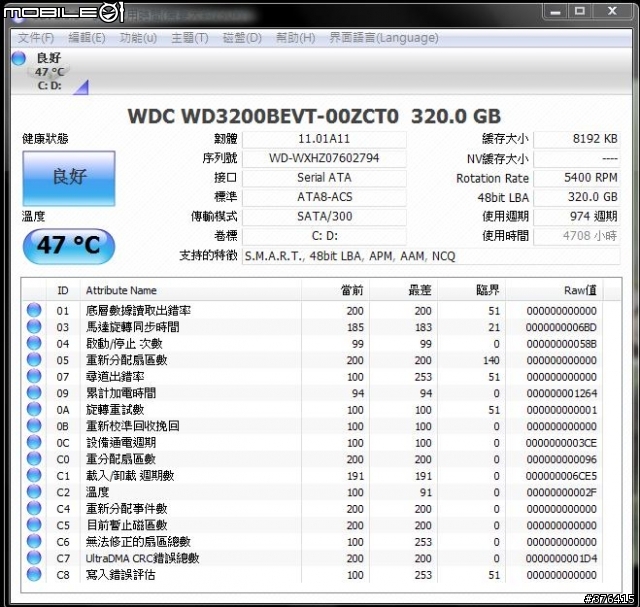The width and height of the screenshot is (640, 607).
Task: Click status orb for attribute C7
Action: click(x=34, y=558)
